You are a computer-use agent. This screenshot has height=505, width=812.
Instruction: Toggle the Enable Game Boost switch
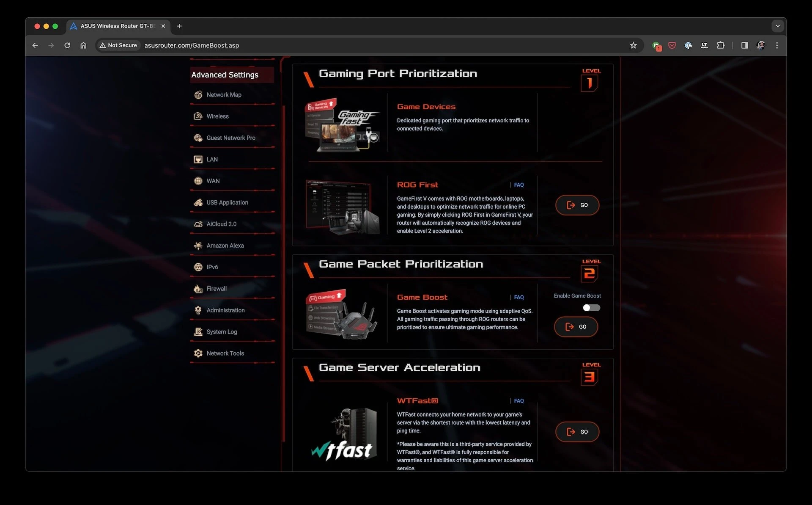(x=591, y=308)
